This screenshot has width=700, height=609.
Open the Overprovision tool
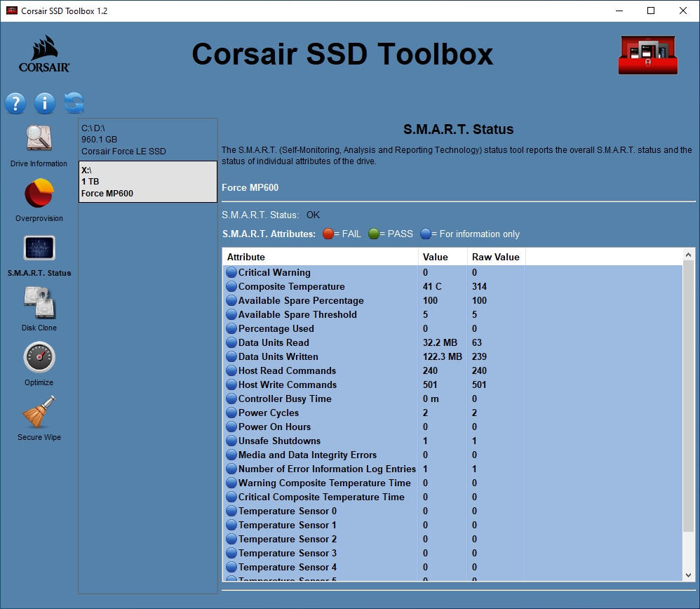pos(39,201)
